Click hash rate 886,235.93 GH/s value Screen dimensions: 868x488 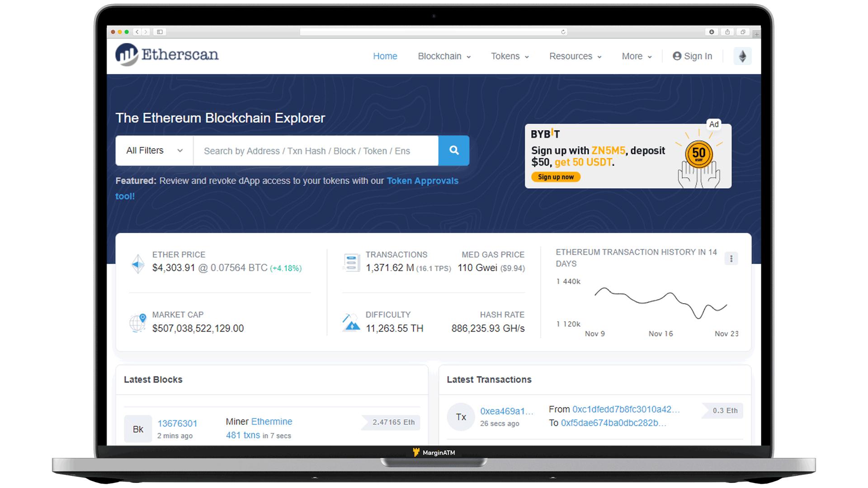[x=488, y=328]
